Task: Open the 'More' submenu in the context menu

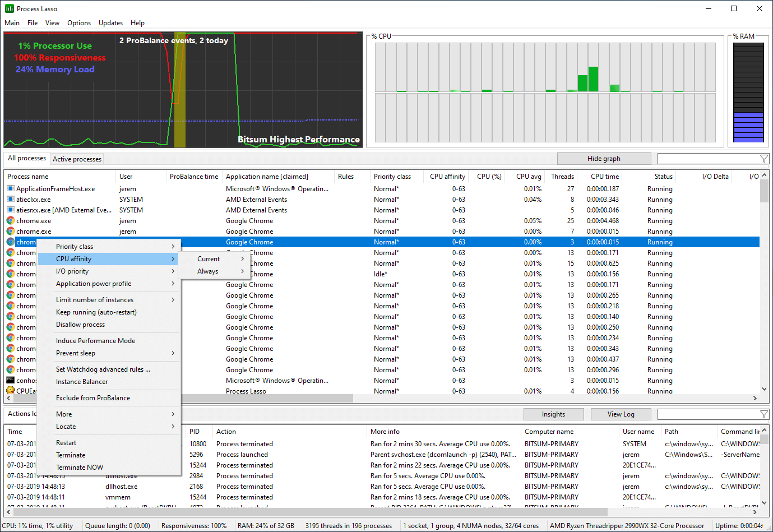Action: [63, 414]
